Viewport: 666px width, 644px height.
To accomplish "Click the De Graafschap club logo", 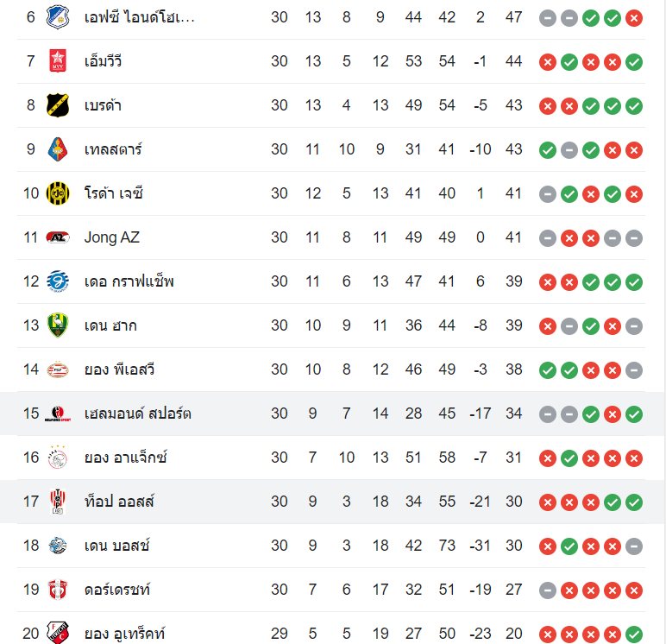I will (x=56, y=281).
